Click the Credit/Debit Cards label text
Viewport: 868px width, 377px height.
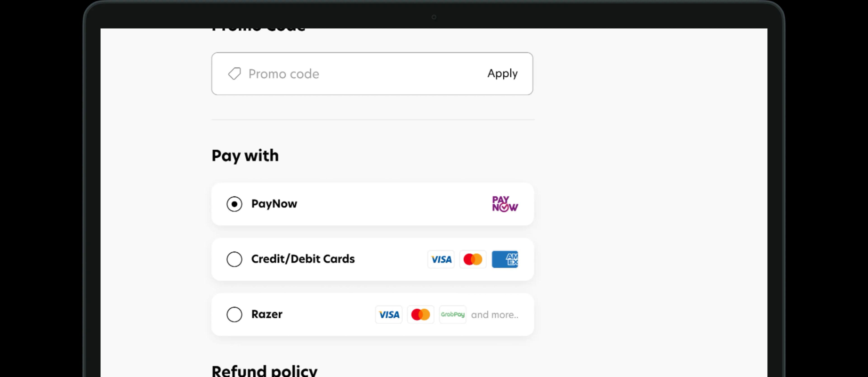click(x=303, y=259)
